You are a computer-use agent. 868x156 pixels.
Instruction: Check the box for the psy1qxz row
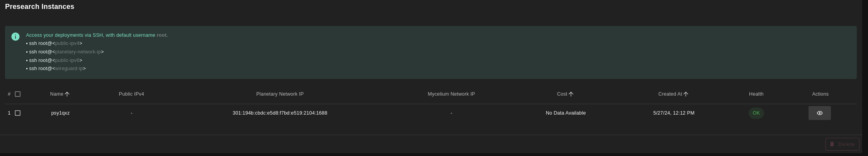tap(18, 113)
